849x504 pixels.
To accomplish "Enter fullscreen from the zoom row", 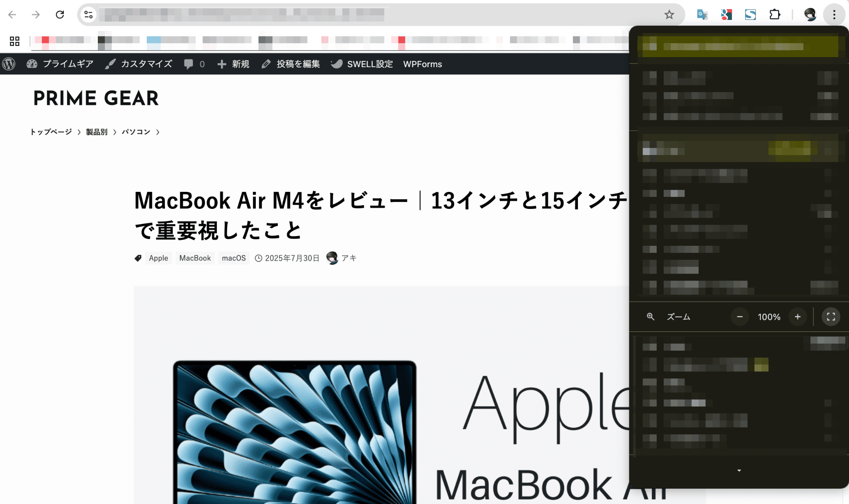I will [831, 317].
